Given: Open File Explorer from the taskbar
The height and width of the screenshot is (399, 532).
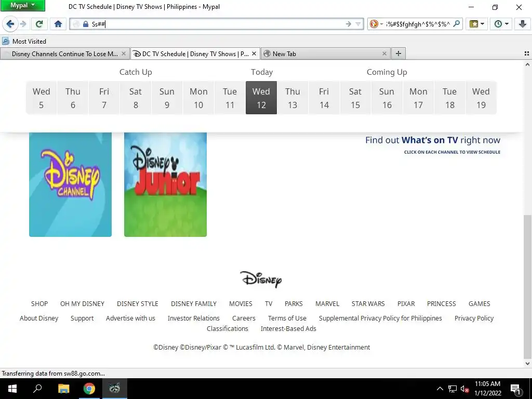Looking at the screenshot, I should pyautogui.click(x=63, y=389).
